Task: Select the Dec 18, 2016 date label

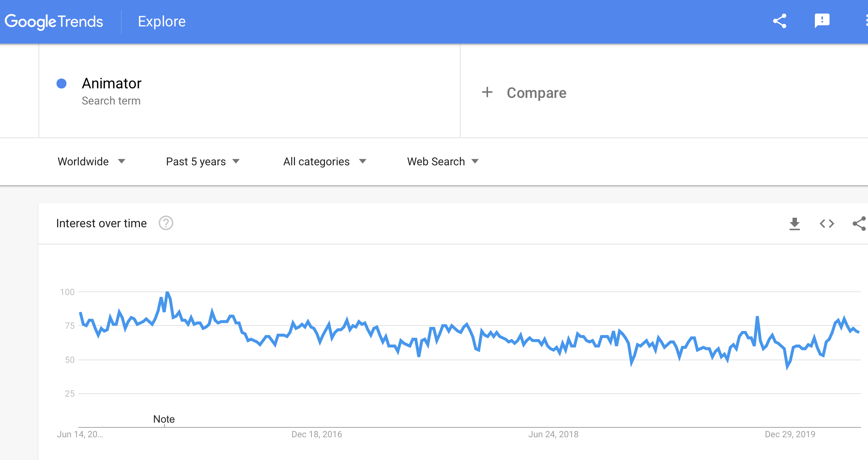Action: (x=317, y=434)
